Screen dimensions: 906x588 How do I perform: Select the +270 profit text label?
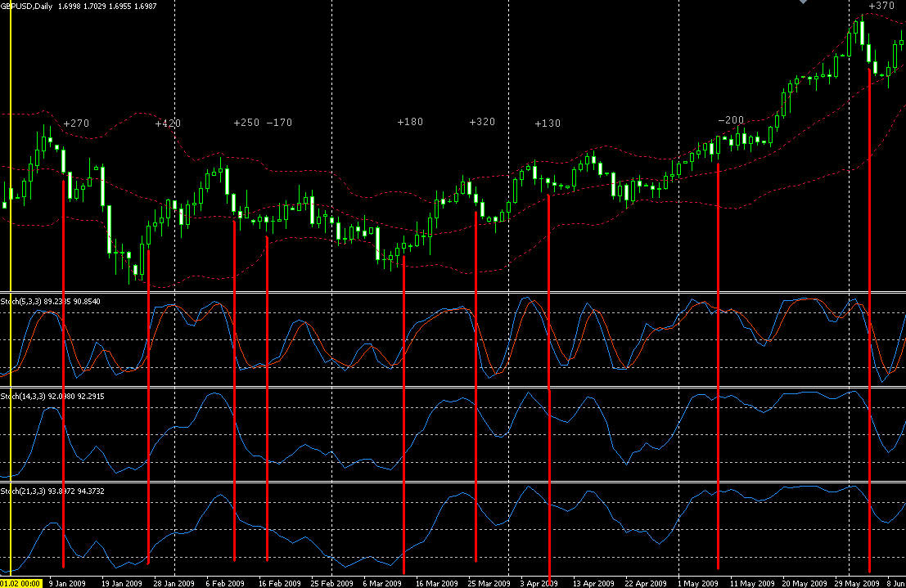click(x=76, y=123)
